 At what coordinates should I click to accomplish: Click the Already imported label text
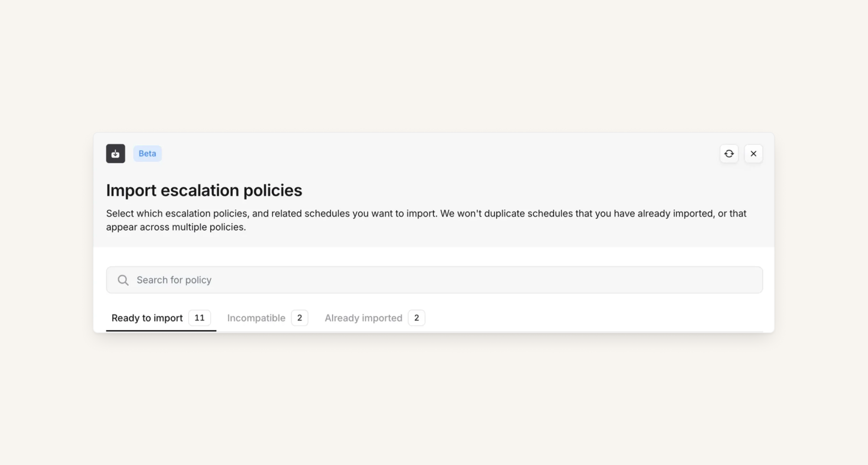pos(363,318)
